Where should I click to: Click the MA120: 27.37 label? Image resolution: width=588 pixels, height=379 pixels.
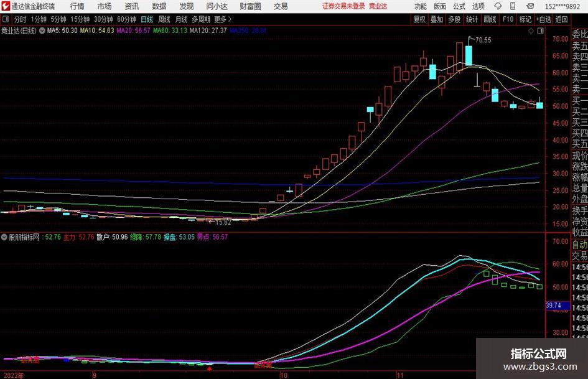208,30
